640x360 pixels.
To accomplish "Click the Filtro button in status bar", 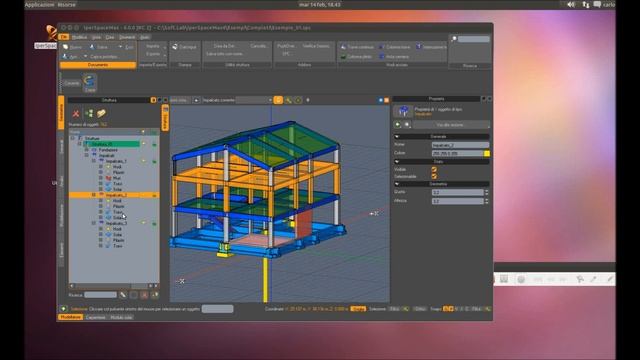I will pos(394,309).
